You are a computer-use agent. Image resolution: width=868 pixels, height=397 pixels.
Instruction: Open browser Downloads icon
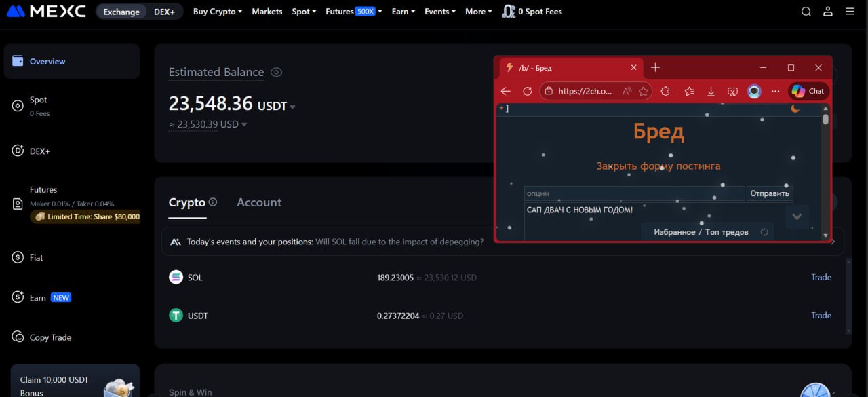pyautogui.click(x=711, y=91)
